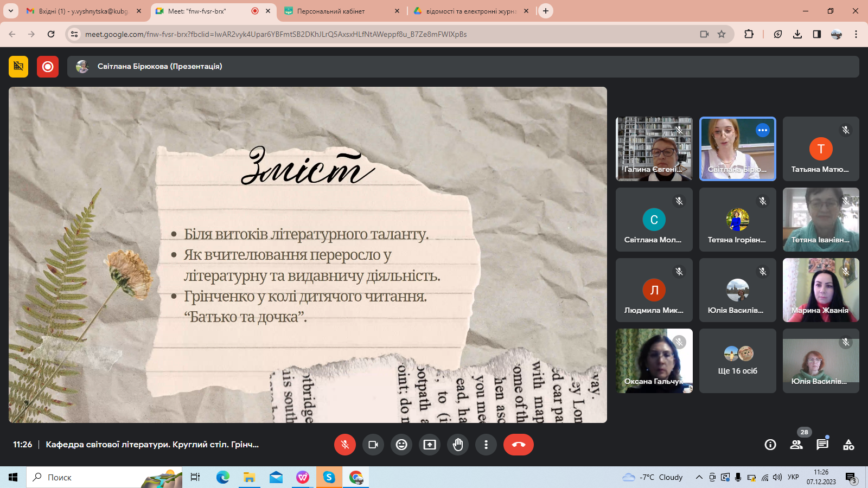Open options on Світлана Бірюкова's video tile
Image resolution: width=868 pixels, height=488 pixels.
pos(763,130)
